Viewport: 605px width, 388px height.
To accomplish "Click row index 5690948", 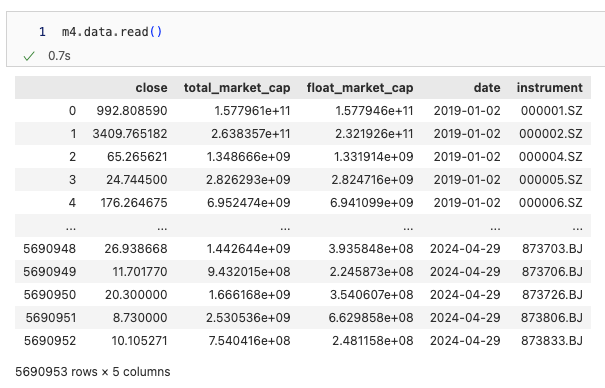I will (49, 249).
